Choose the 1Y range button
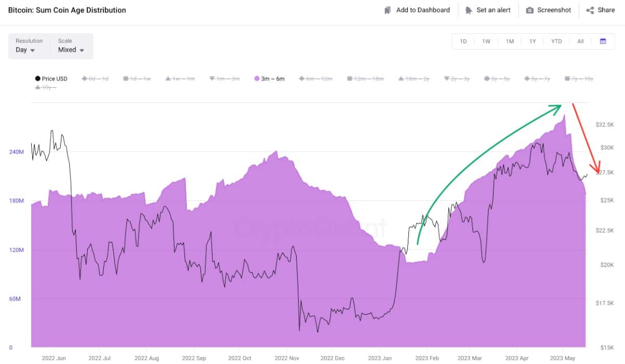Image resolution: width=625 pixels, height=364 pixels. (533, 42)
